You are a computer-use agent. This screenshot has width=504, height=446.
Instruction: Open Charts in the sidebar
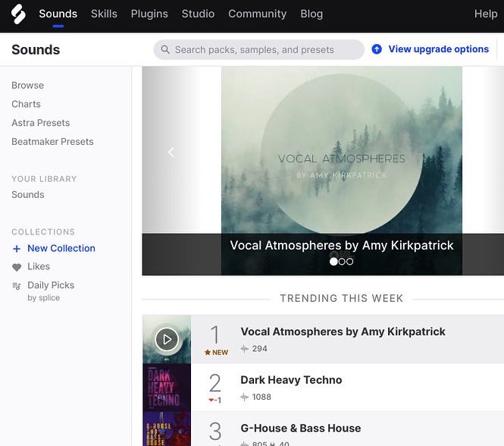click(x=26, y=104)
